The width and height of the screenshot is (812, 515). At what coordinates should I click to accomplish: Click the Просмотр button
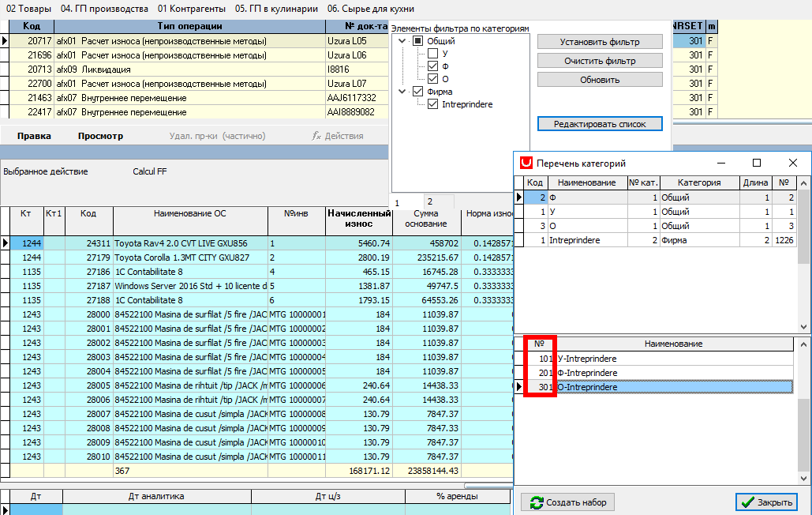(100, 136)
